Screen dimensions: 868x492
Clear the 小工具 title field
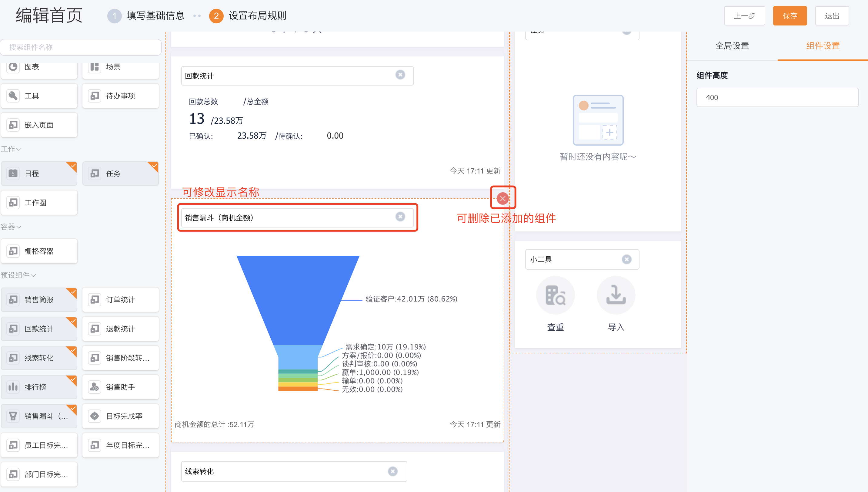(627, 260)
